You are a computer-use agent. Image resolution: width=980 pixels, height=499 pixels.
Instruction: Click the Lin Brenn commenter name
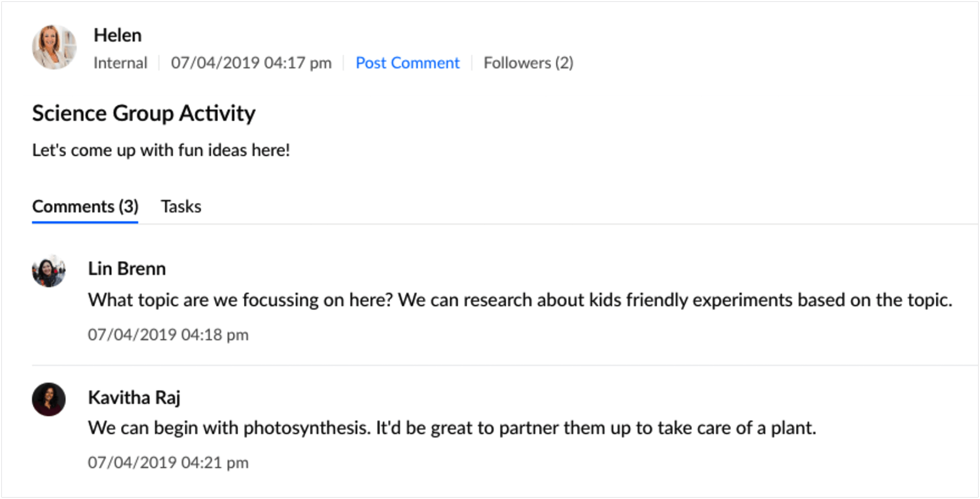click(x=127, y=269)
